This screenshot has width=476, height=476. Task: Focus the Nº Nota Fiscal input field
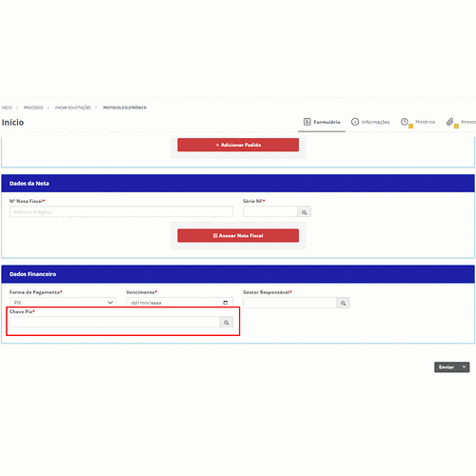[x=121, y=211]
